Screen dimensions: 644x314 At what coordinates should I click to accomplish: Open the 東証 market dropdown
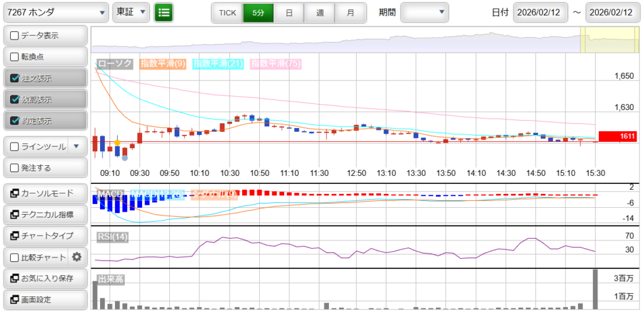(x=131, y=12)
